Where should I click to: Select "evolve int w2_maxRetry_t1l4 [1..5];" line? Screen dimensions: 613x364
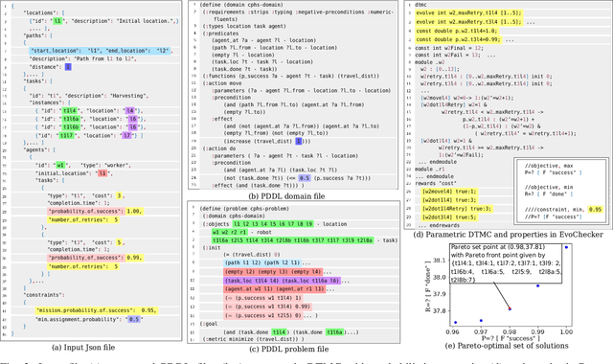pyautogui.click(x=468, y=12)
